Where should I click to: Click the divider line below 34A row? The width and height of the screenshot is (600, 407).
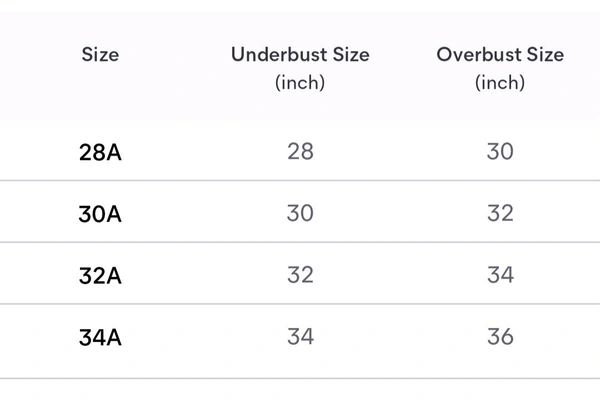(x=300, y=378)
